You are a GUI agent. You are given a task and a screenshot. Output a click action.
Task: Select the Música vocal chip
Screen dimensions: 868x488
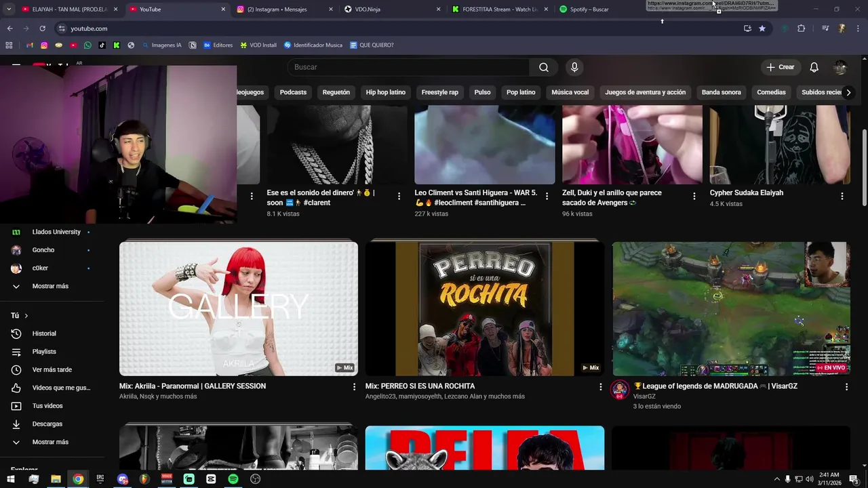pos(570,92)
